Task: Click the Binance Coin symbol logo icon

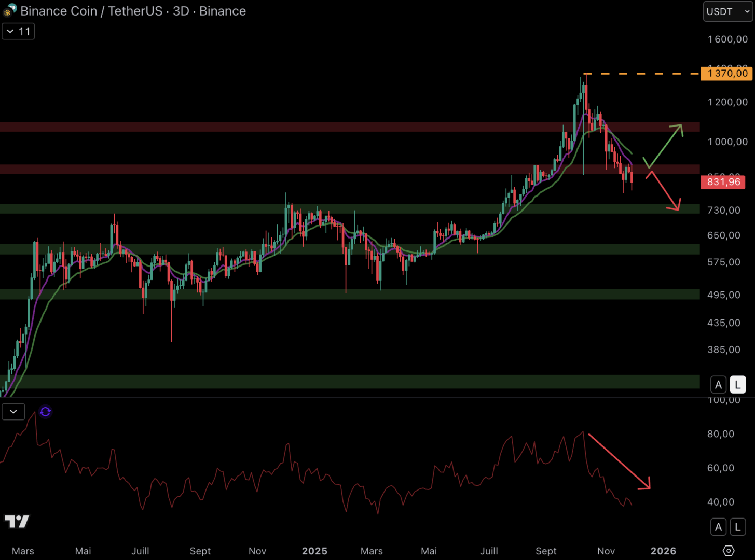Action: coord(10,10)
